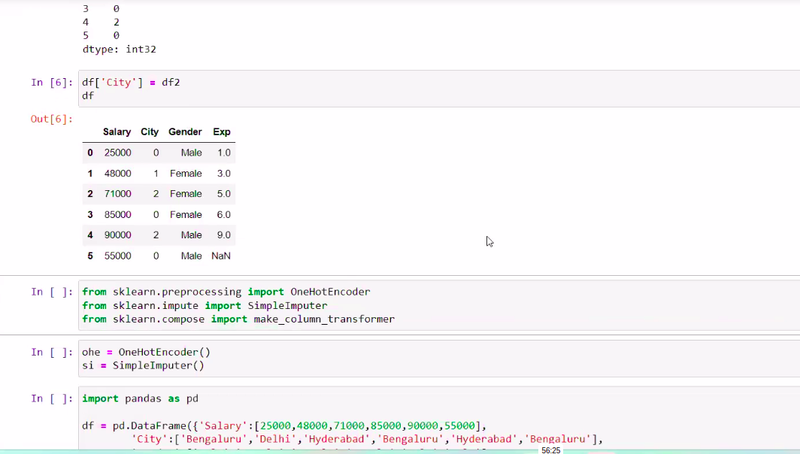Click the Gender column header
The height and width of the screenshot is (454, 800).
click(185, 132)
